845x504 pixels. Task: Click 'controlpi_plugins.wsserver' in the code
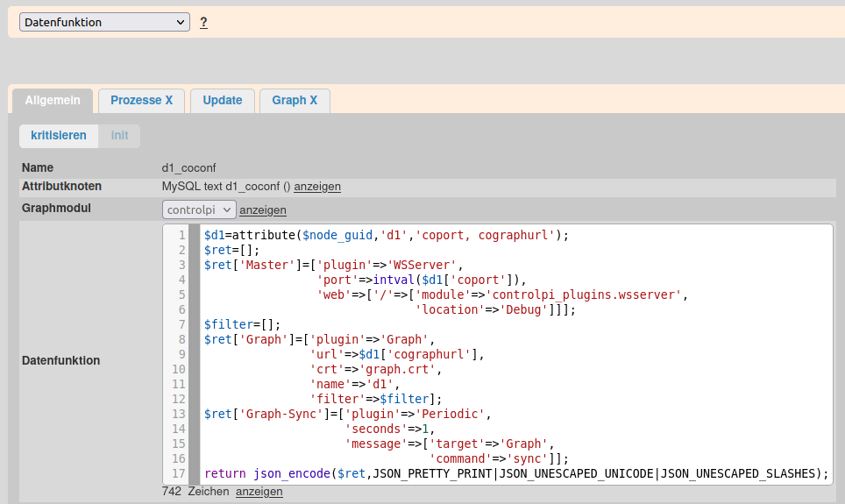click(584, 295)
